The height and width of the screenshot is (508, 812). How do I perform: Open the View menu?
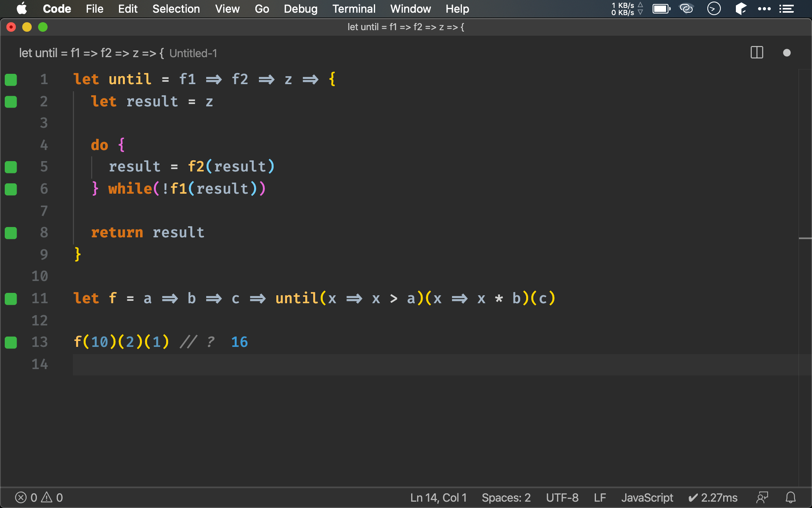tap(227, 9)
